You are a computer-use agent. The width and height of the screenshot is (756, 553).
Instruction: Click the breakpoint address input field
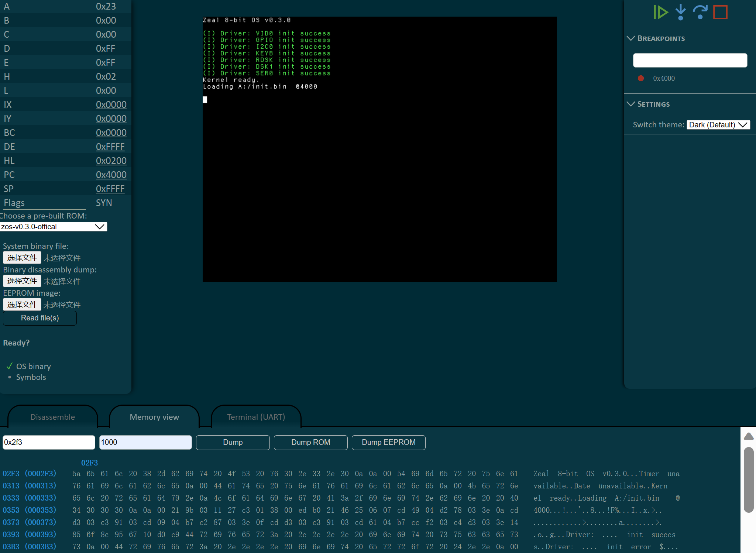click(690, 60)
